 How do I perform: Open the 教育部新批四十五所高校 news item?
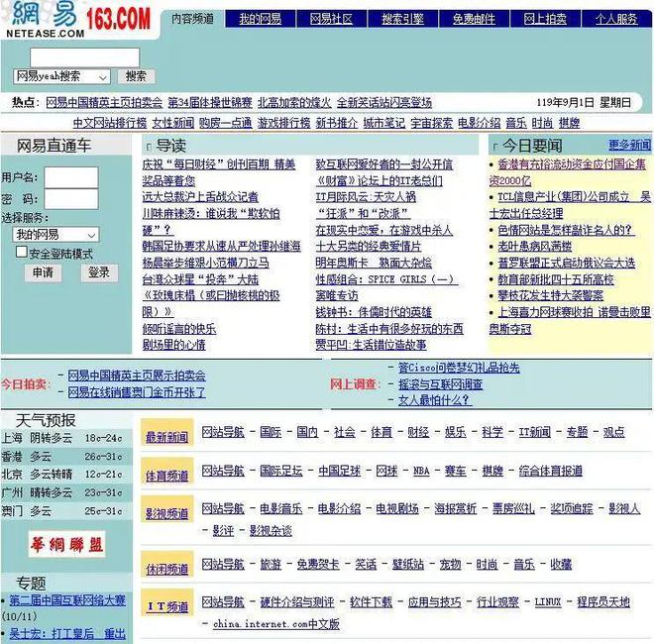[x=556, y=279]
